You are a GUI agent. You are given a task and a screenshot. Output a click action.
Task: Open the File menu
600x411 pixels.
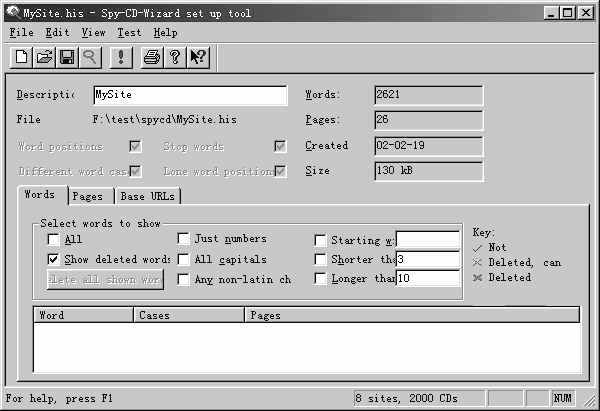tap(21, 33)
